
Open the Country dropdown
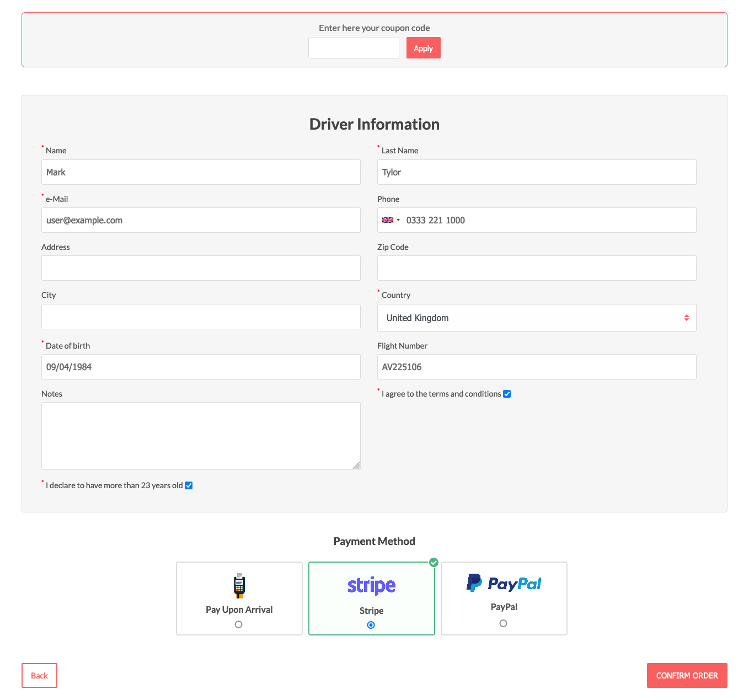point(536,318)
